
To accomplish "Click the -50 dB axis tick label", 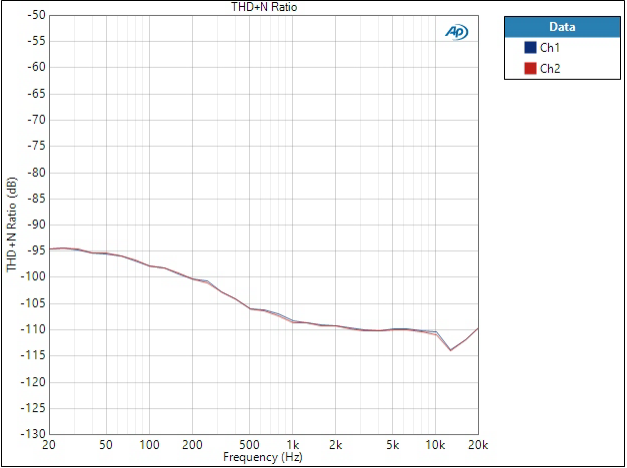I will tap(36, 16).
